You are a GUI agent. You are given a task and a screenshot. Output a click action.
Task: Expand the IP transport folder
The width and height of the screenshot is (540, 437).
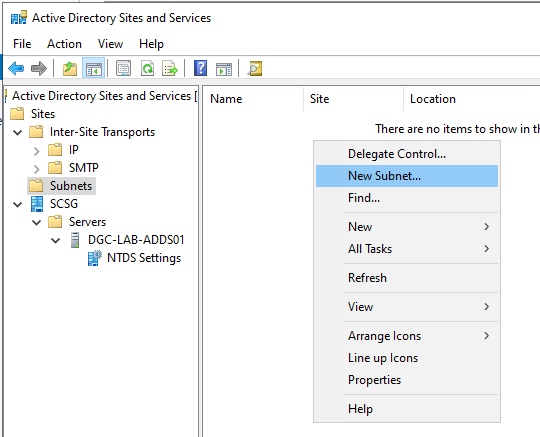(x=37, y=150)
